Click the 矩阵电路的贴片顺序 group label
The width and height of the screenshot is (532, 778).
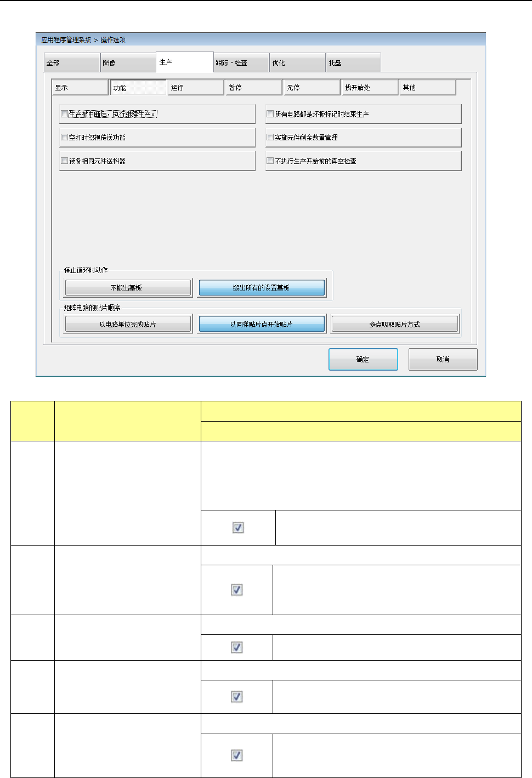point(92,308)
